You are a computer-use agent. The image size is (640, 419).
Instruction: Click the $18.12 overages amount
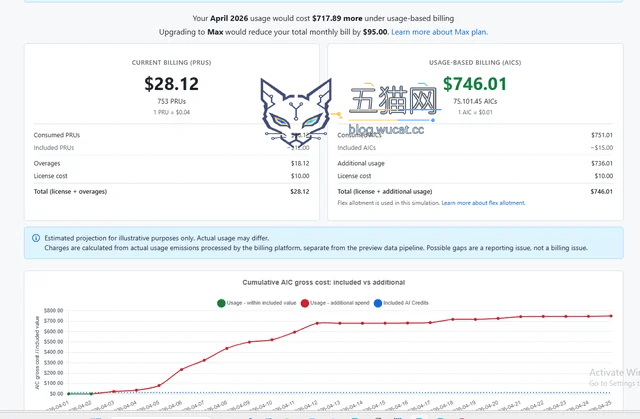tap(300, 163)
